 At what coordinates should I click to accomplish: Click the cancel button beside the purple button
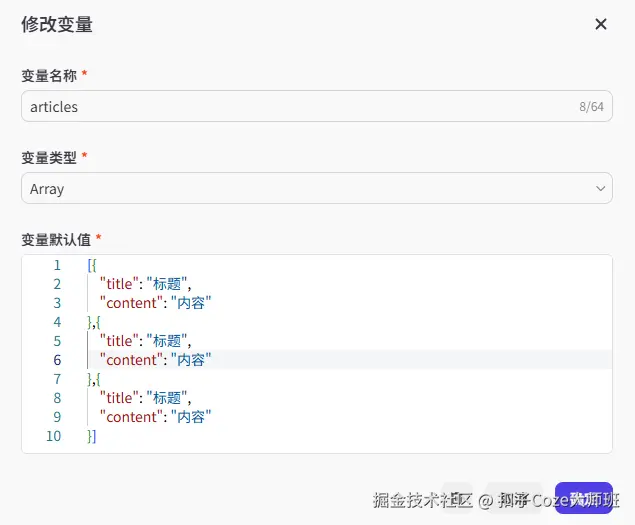514,498
